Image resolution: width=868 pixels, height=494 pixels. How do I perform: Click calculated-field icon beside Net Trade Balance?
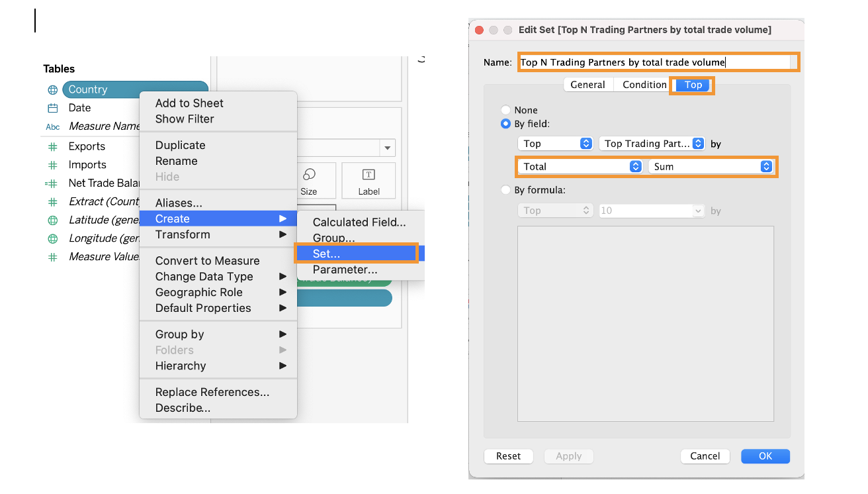[x=52, y=183]
